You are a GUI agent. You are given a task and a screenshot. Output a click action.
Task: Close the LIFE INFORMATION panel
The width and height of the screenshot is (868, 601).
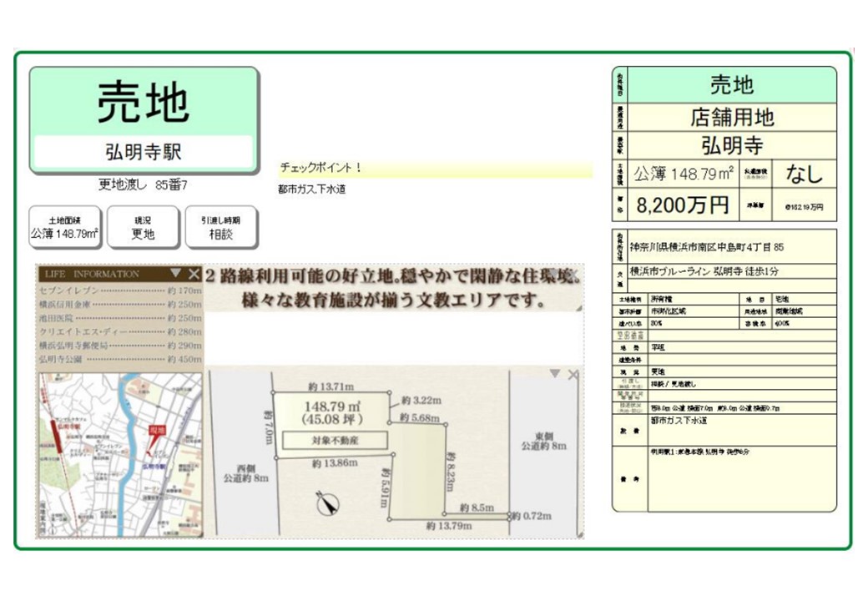pyautogui.click(x=194, y=274)
